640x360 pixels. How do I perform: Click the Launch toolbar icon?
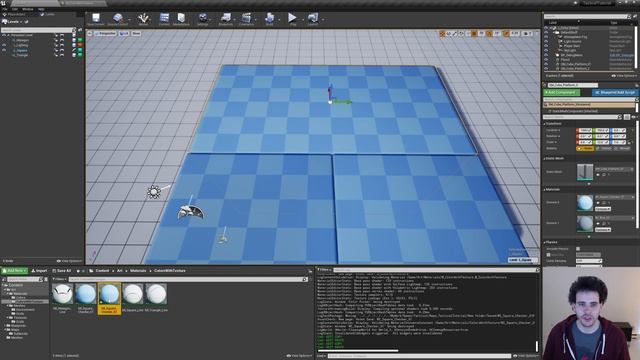(x=313, y=18)
